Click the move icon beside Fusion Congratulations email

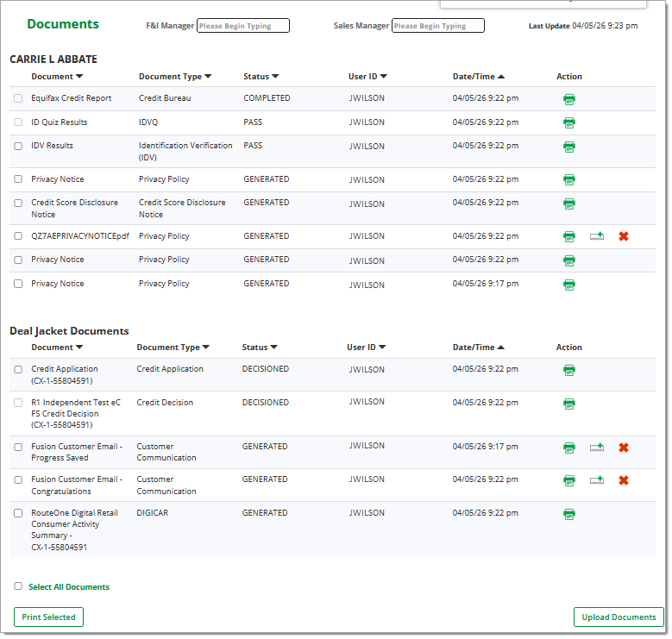click(597, 480)
